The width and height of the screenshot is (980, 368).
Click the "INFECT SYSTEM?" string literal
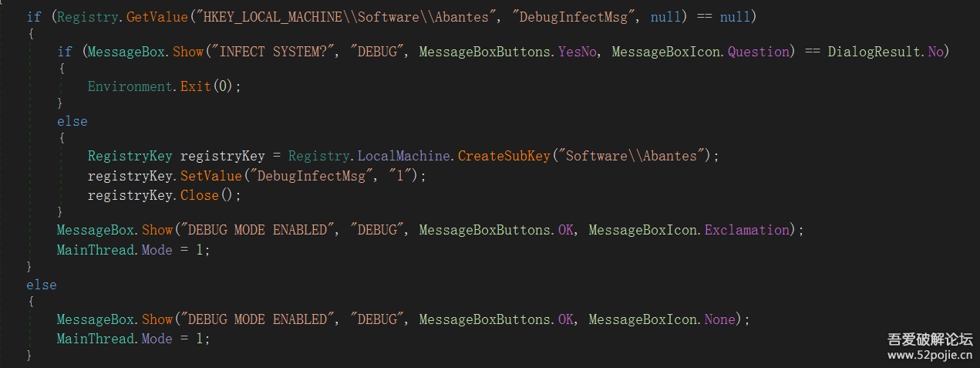point(276,52)
